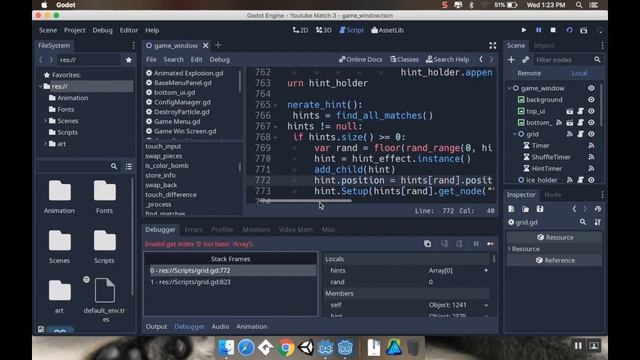Open Online Docs
Screen dimensions: 640x360
[360, 60]
